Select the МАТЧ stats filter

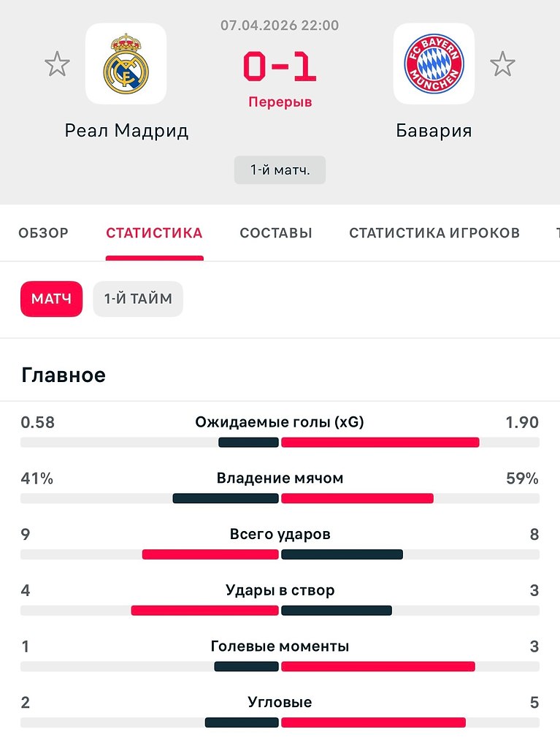click(x=52, y=299)
